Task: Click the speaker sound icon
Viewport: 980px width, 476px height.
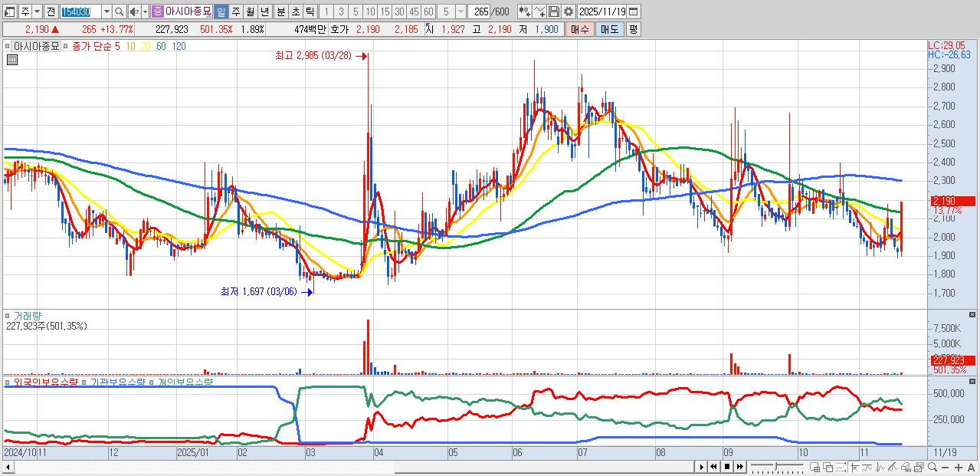Action: coord(134,12)
